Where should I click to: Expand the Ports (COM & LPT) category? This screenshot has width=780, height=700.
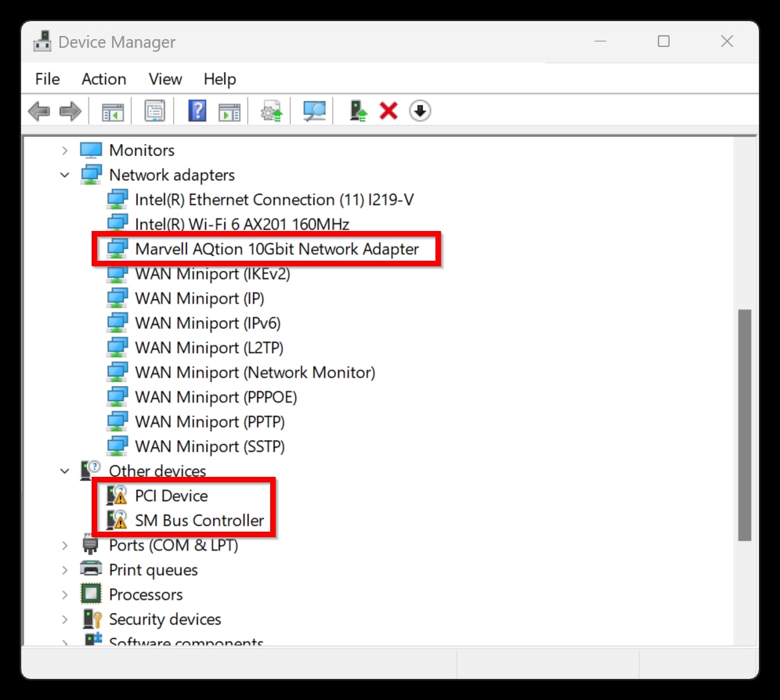click(x=65, y=546)
